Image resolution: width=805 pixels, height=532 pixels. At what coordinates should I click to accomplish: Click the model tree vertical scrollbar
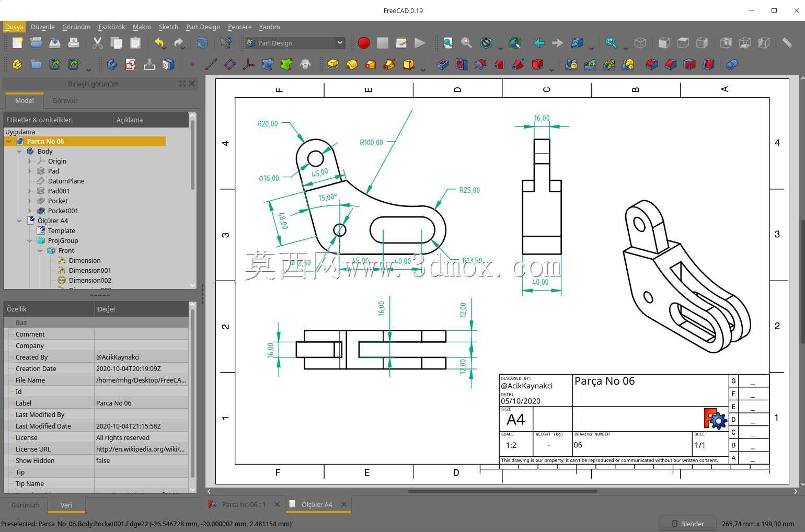[x=192, y=155]
